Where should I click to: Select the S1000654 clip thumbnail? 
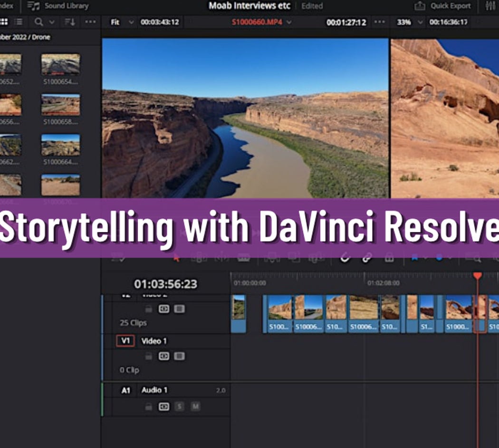pyautogui.click(x=60, y=65)
